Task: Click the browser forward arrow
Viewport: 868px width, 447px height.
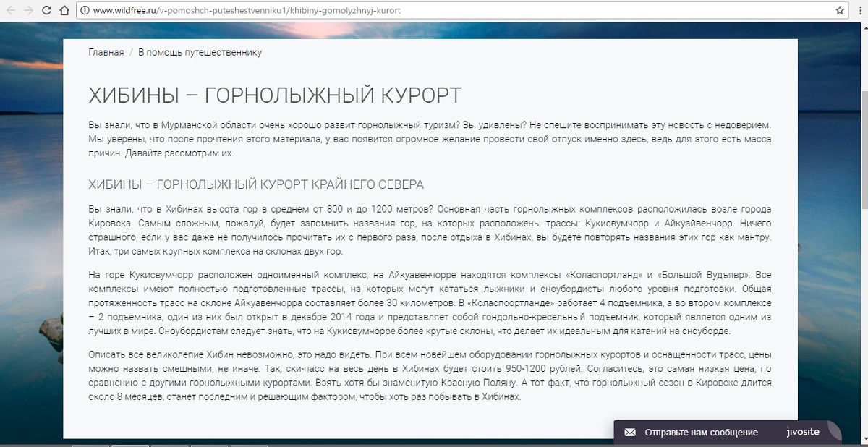Action: pyautogui.click(x=28, y=11)
